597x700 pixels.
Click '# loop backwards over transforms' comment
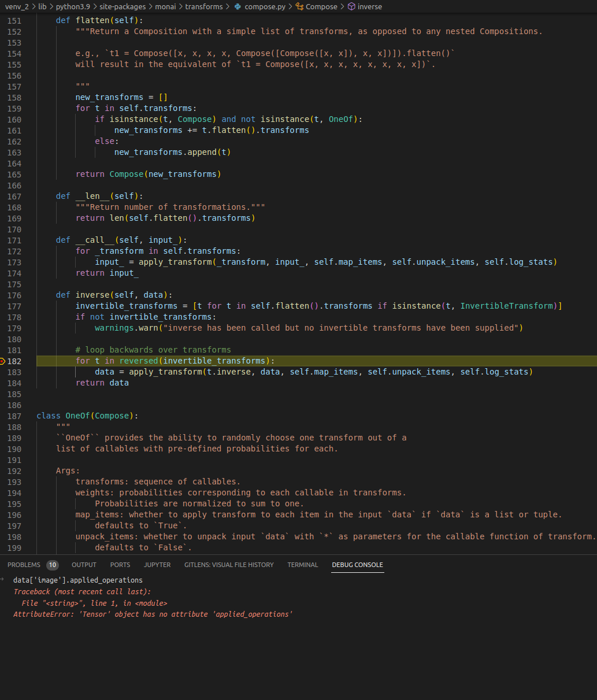pos(153,350)
